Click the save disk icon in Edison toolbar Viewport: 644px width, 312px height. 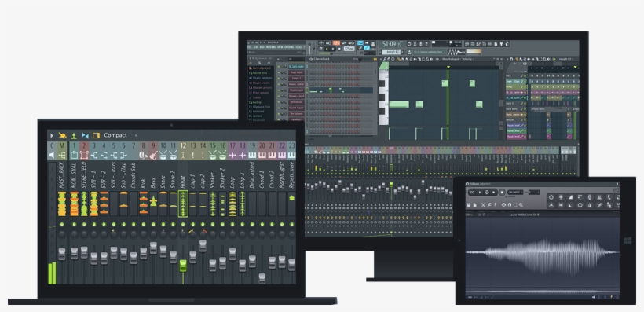click(x=469, y=204)
